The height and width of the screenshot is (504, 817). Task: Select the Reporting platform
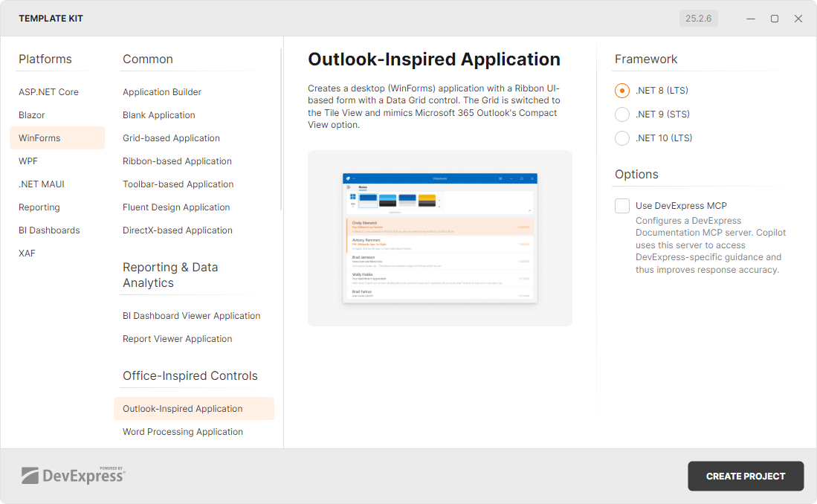(39, 207)
